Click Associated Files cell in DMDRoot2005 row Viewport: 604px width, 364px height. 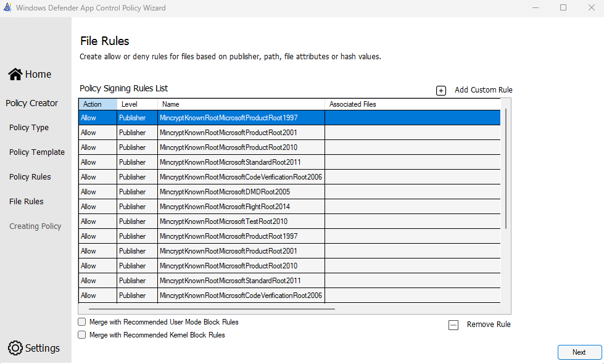tap(413, 192)
